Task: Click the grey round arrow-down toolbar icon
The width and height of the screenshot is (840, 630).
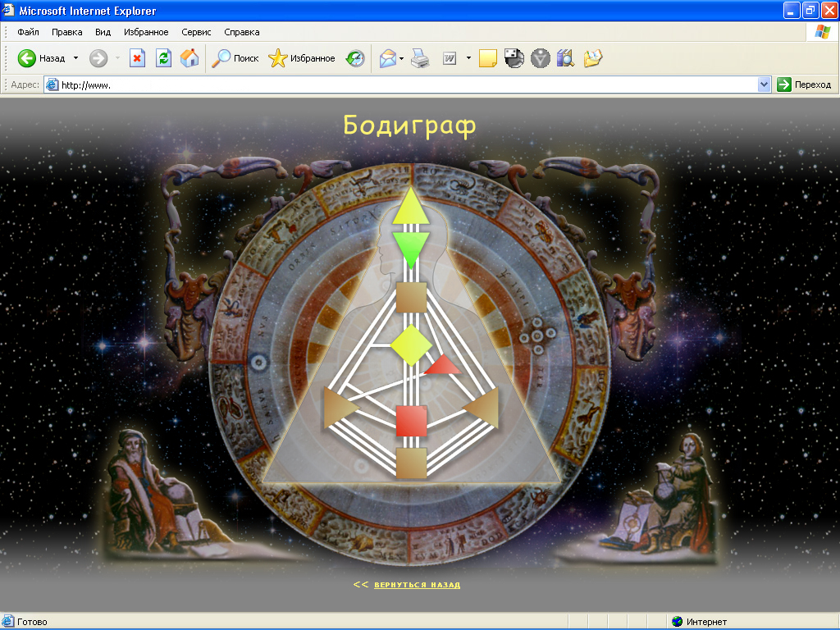Action: pyautogui.click(x=540, y=58)
